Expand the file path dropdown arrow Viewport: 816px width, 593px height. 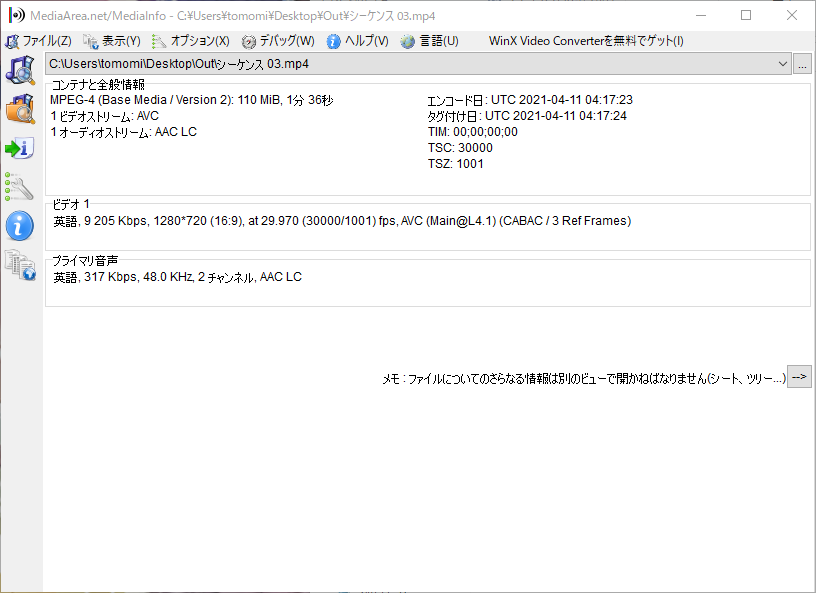[782, 64]
